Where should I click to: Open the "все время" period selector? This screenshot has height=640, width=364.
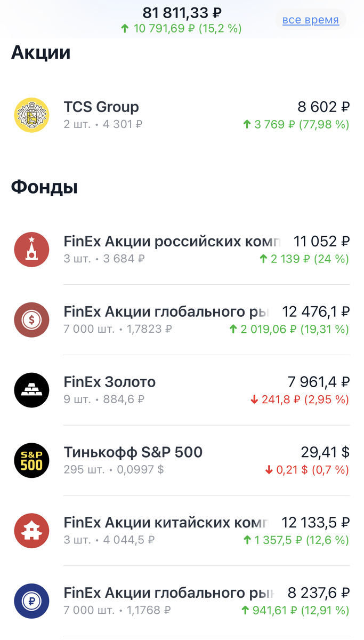pos(311,20)
